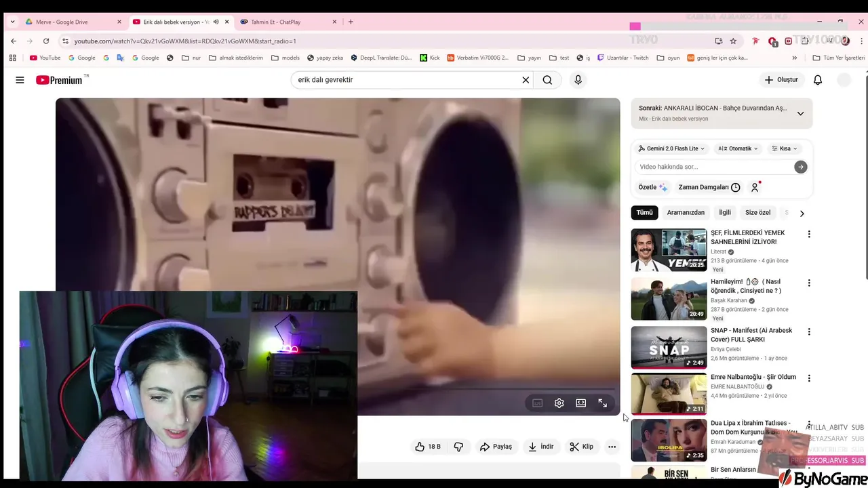
Task: Switch to the Merve - Google Drive tab
Action: click(73, 22)
